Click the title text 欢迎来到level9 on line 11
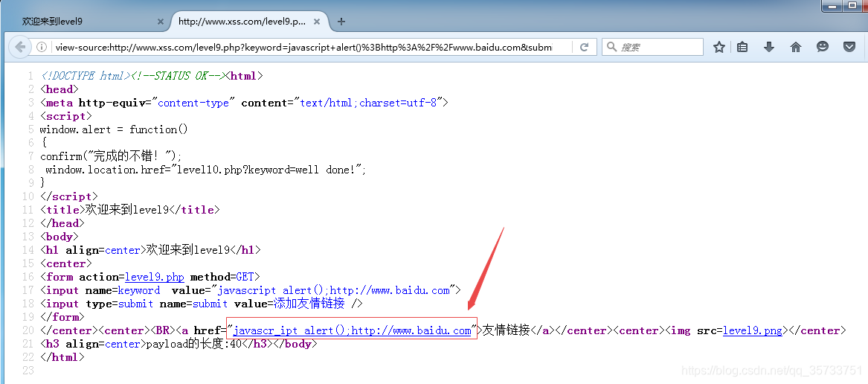868x384 pixels. pos(126,210)
